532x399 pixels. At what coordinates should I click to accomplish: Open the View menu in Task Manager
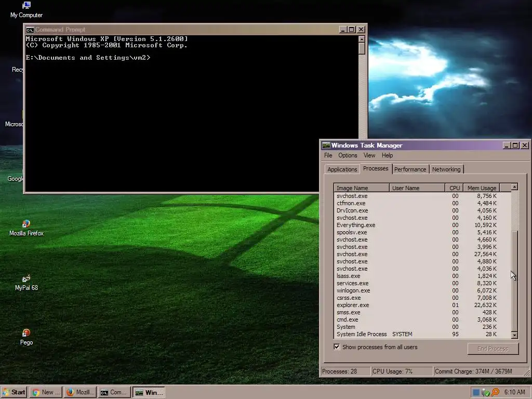pyautogui.click(x=369, y=155)
